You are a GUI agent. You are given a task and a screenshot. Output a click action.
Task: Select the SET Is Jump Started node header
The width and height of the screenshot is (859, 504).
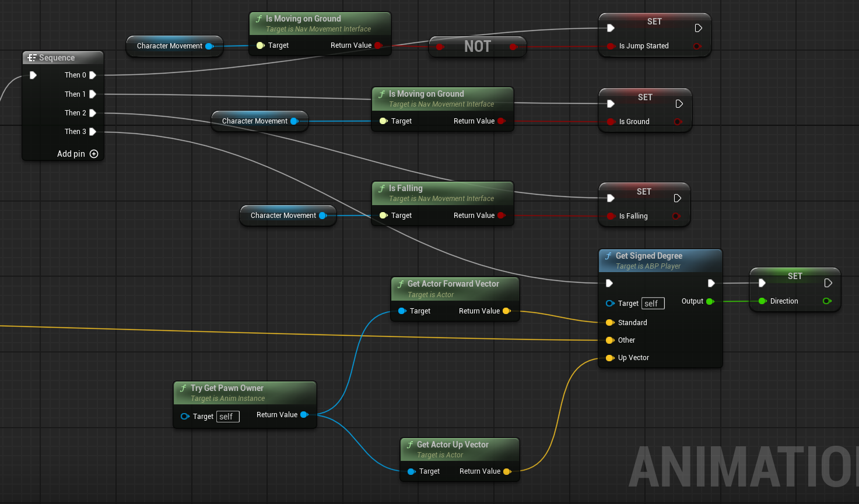click(x=655, y=22)
